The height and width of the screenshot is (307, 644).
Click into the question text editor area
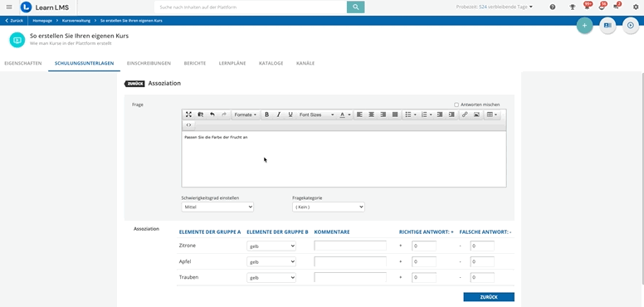click(x=344, y=159)
